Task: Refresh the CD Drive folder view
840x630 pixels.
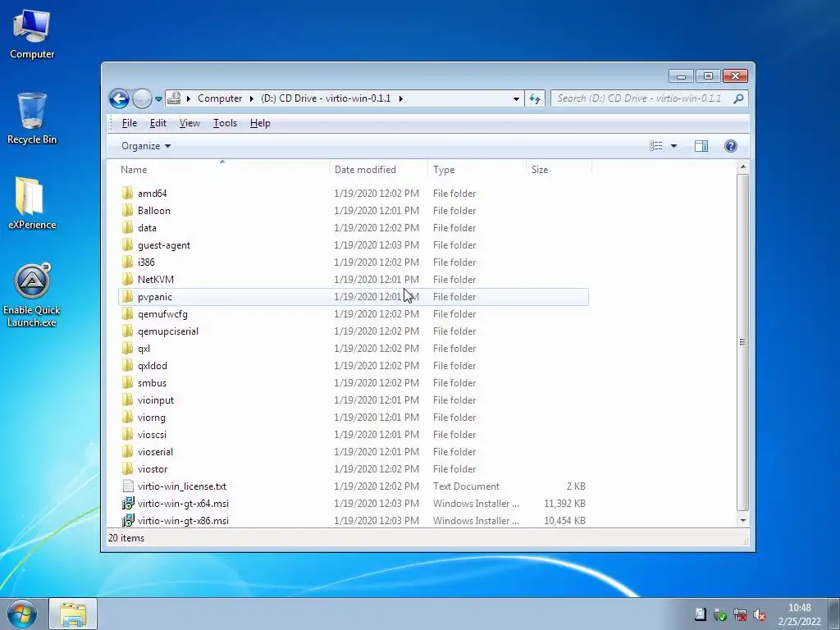Action: (x=535, y=98)
